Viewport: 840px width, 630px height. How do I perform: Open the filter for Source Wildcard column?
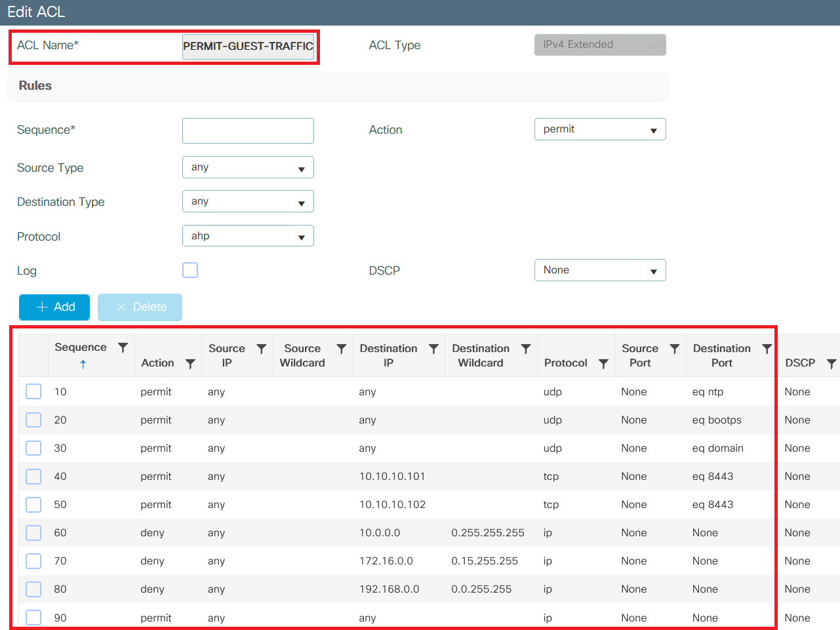pyautogui.click(x=341, y=348)
